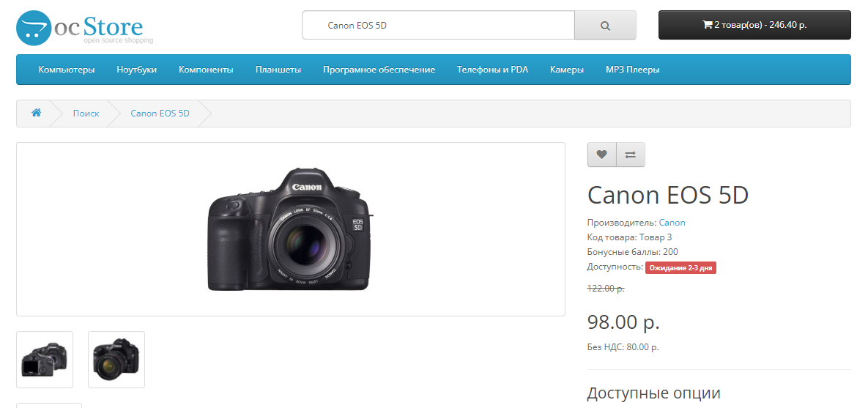This screenshot has height=408, width=868.
Task: Enlarge the main Canon camera image
Action: [290, 229]
